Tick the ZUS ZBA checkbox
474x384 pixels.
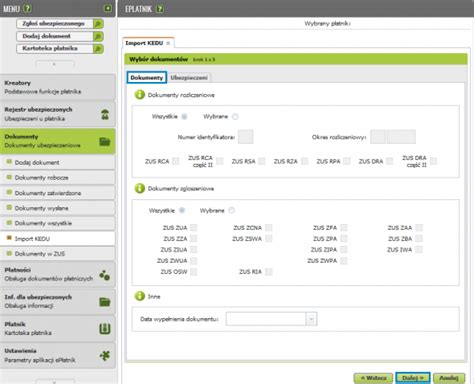[419, 239]
